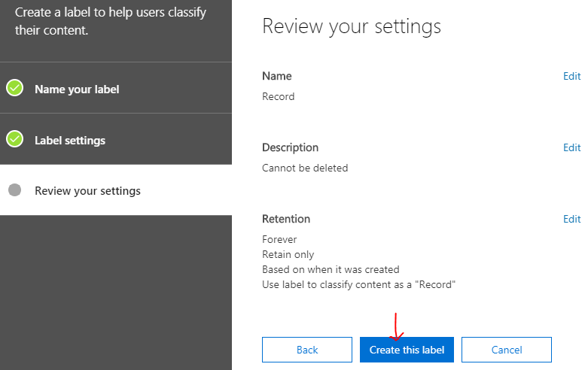Click the Based on when it was created line

(331, 270)
